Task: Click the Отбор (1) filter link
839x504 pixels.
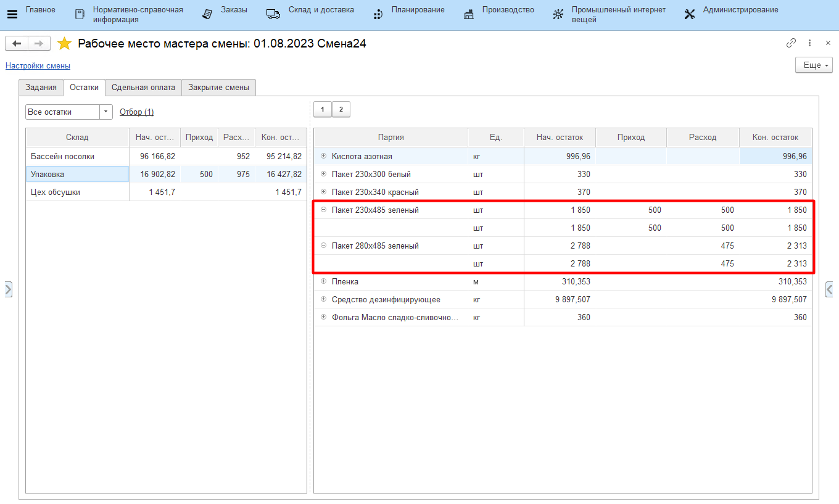Action: (x=136, y=112)
